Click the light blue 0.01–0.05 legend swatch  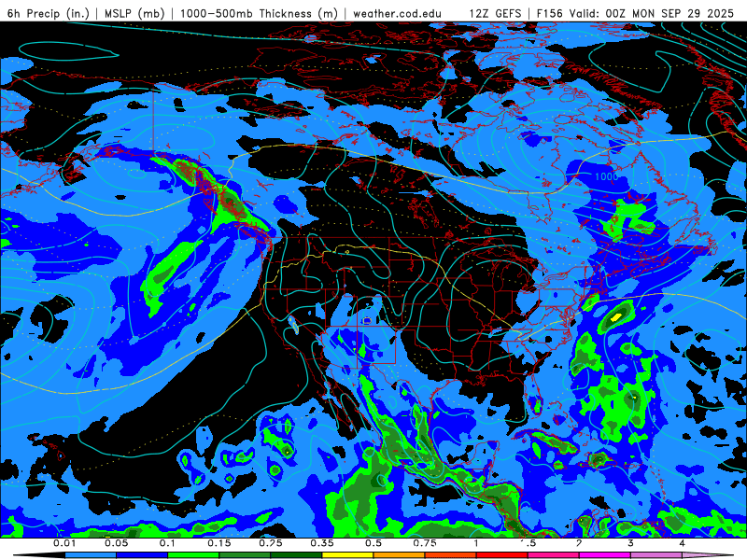click(x=91, y=555)
